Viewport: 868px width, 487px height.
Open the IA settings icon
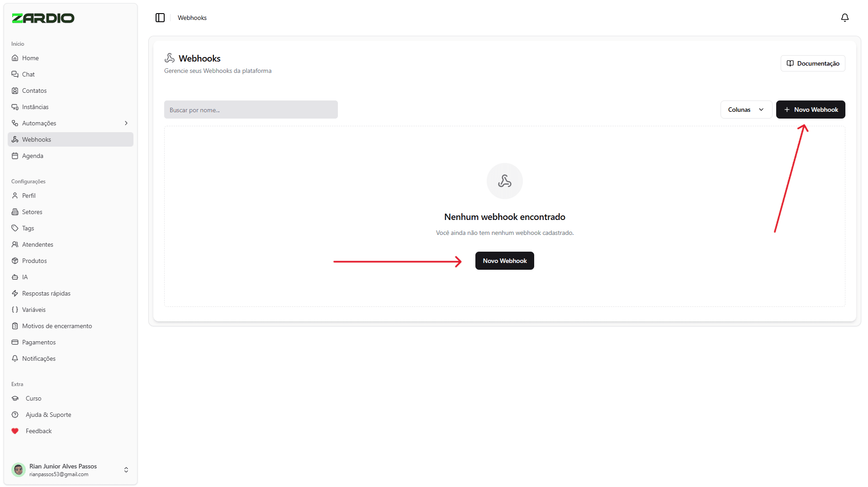coord(15,277)
